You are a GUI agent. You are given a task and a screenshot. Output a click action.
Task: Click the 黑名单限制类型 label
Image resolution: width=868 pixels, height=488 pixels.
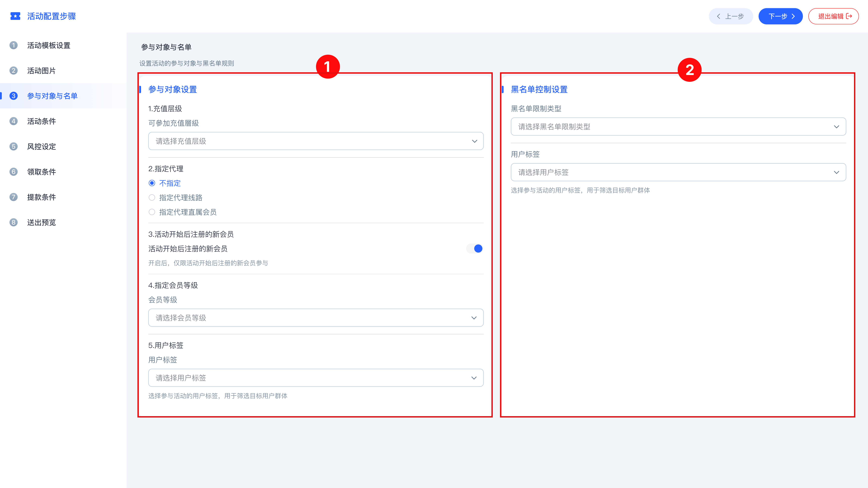(x=536, y=108)
